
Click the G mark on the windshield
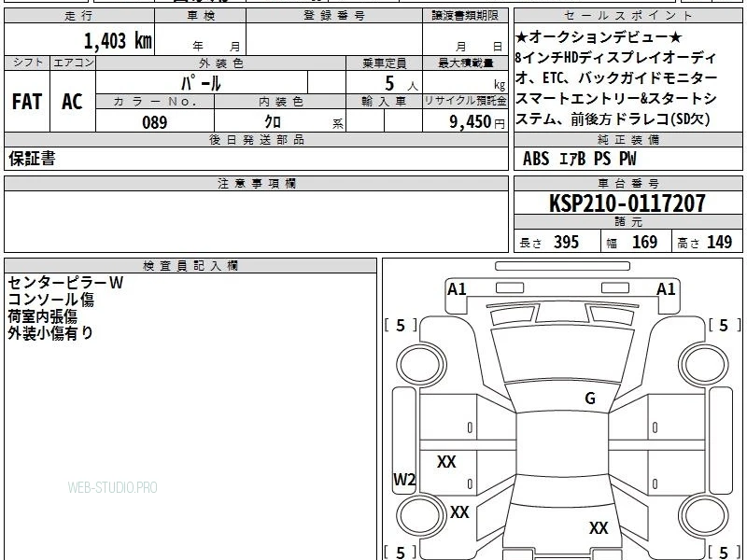(590, 399)
